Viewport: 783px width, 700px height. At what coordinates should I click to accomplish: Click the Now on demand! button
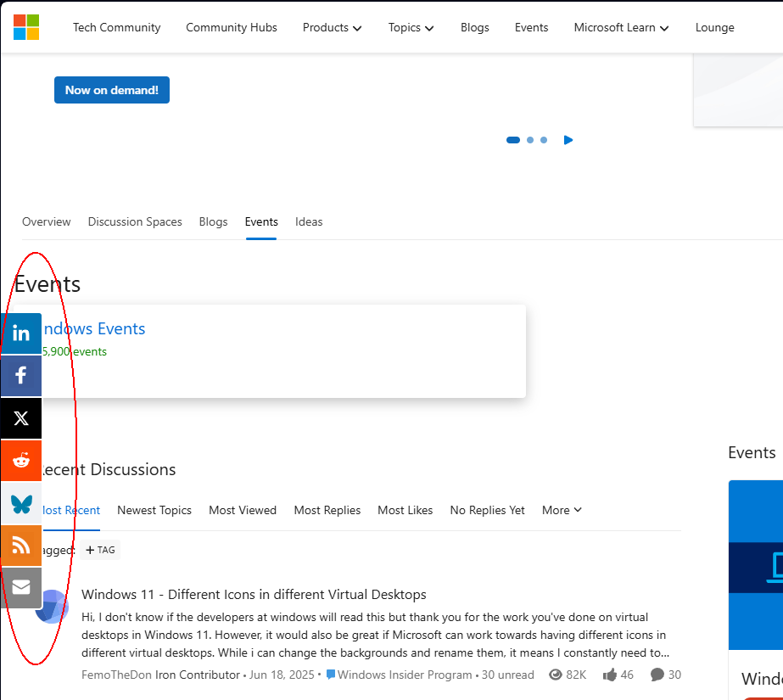click(112, 90)
